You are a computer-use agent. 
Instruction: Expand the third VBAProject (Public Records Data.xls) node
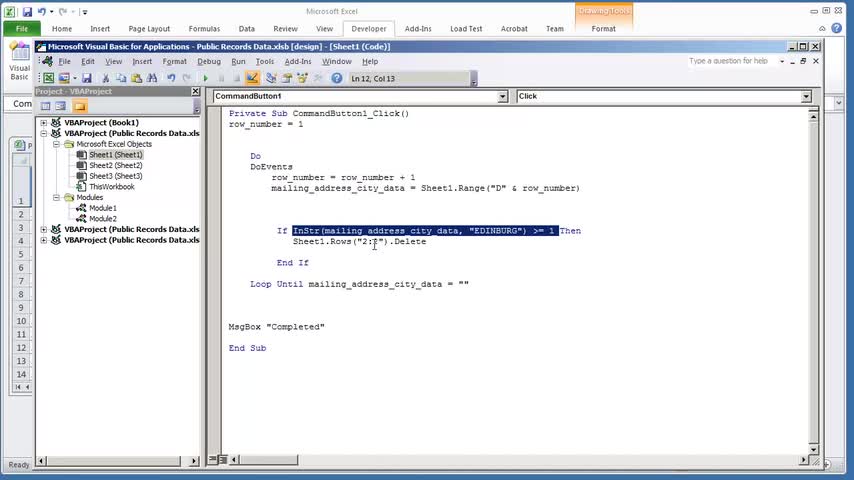pos(44,229)
